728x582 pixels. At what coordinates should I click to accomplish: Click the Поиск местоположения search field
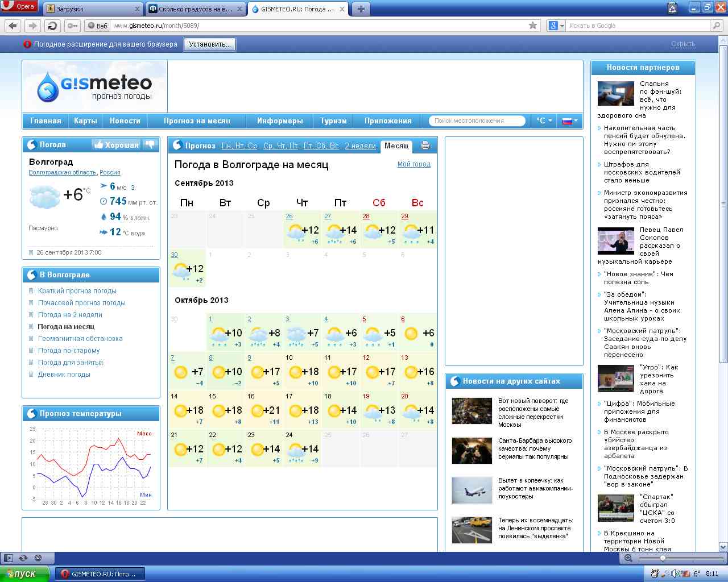pyautogui.click(x=477, y=120)
